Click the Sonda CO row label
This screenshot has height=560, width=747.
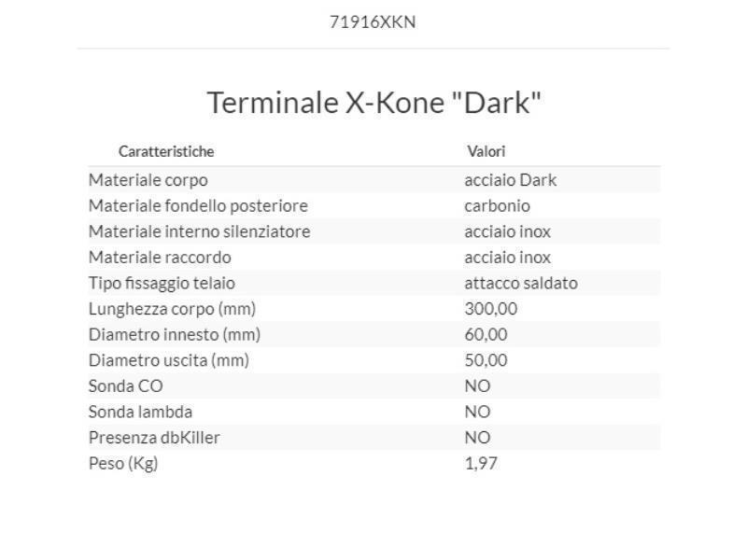[x=125, y=385]
